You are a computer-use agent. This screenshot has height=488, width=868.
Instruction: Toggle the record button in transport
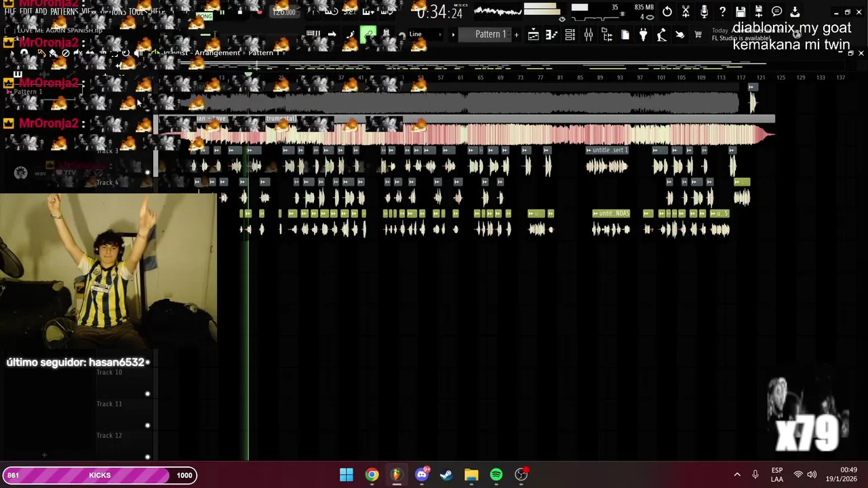coord(259,12)
